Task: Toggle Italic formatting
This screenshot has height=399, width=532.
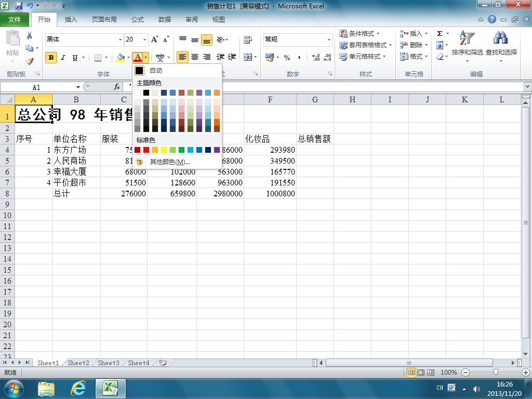Action: (63, 57)
